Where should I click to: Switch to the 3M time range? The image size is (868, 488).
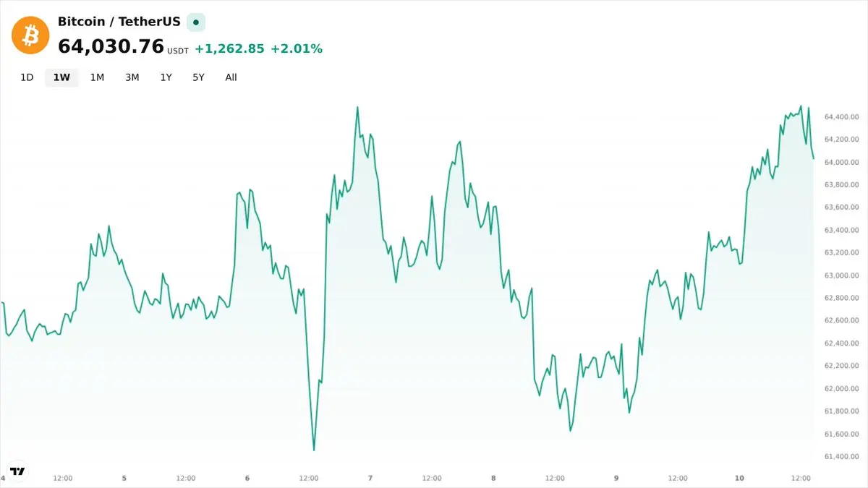coord(132,77)
